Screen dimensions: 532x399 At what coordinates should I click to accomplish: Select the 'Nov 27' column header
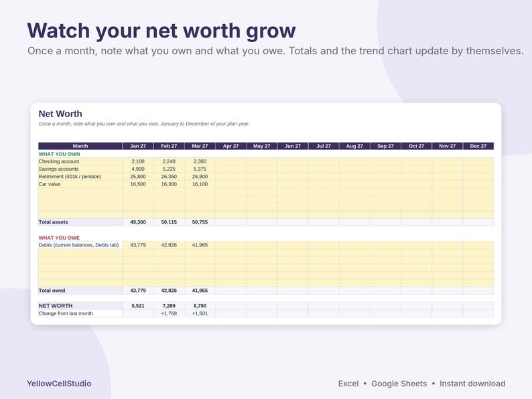click(x=447, y=146)
